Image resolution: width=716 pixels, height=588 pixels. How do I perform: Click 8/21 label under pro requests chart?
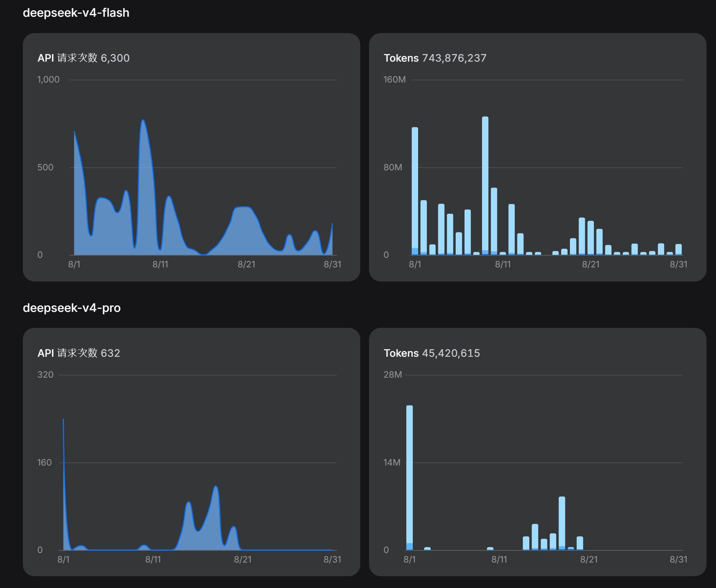tap(243, 559)
